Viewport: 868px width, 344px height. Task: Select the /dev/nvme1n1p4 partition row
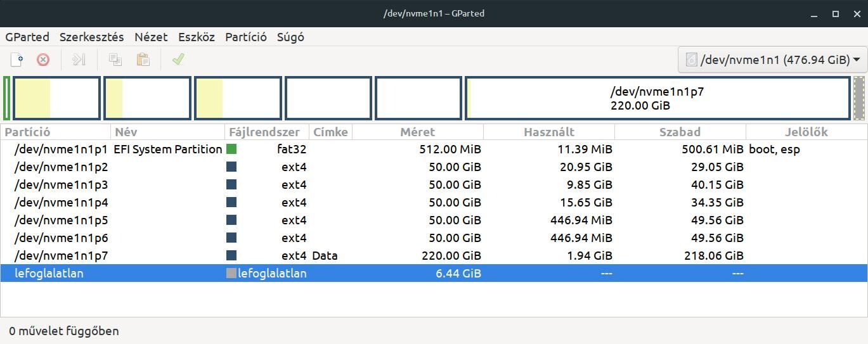point(434,203)
